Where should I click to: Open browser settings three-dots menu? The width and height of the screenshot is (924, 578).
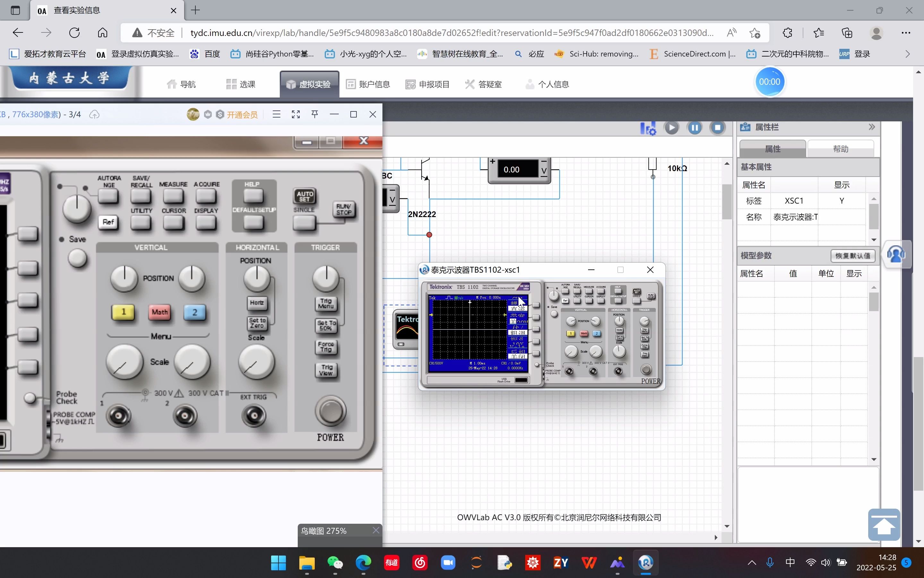click(x=906, y=33)
